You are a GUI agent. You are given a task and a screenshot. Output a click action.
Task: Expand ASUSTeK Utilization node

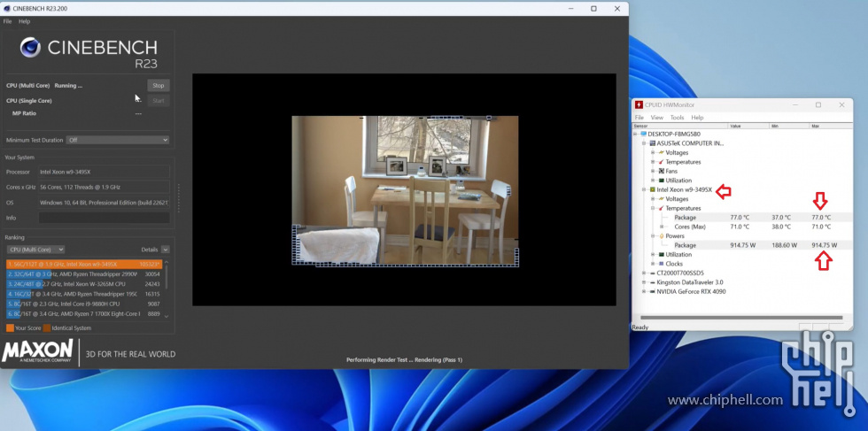654,181
